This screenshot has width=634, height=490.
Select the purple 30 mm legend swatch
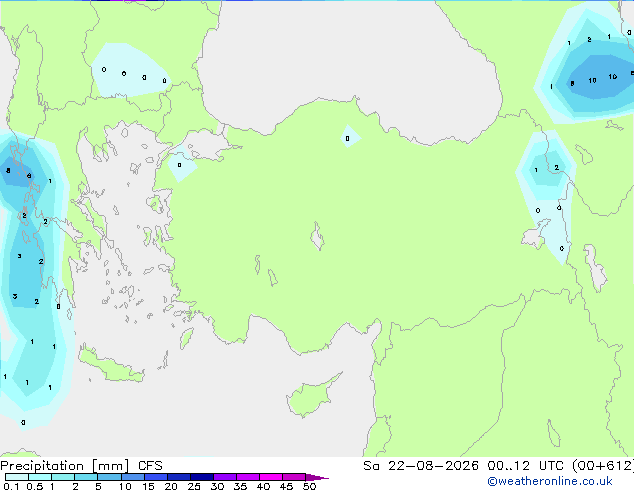[225, 477]
